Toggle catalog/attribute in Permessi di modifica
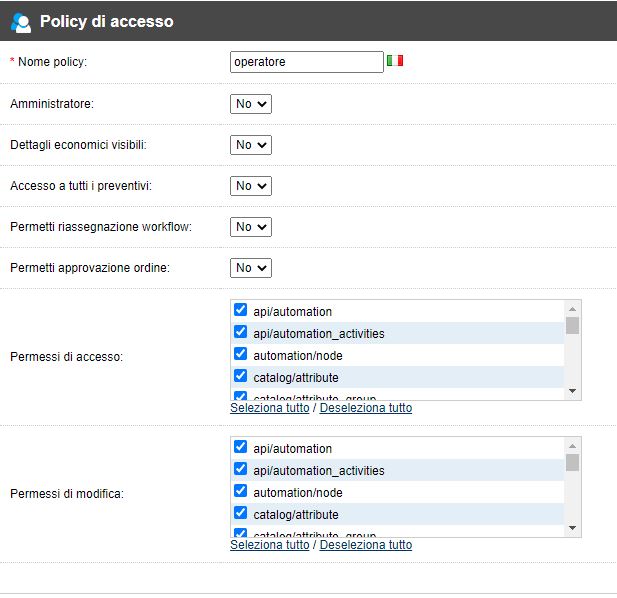Viewport: 617px width, 598px height. tap(240, 513)
